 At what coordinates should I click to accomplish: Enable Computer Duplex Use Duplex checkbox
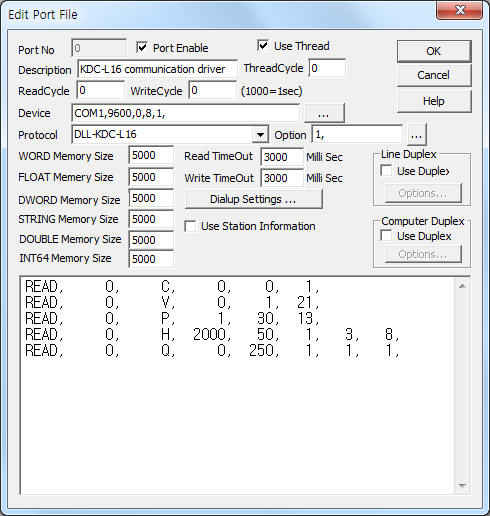(386, 236)
